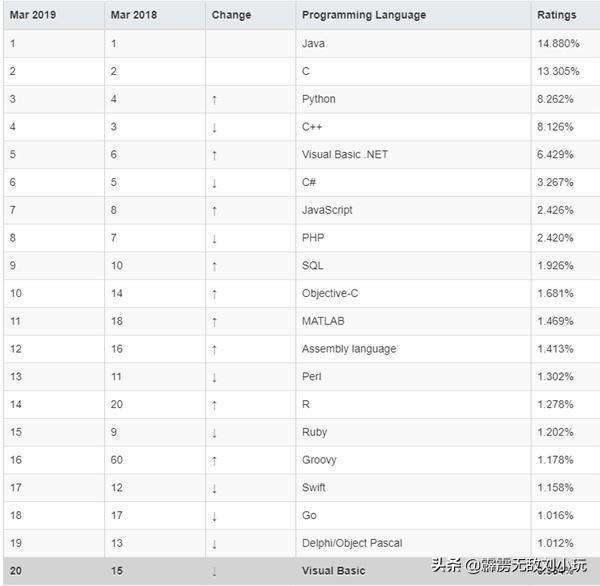The image size is (600, 586).
Task: Click the Mar 2018 column header
Action: (x=133, y=15)
